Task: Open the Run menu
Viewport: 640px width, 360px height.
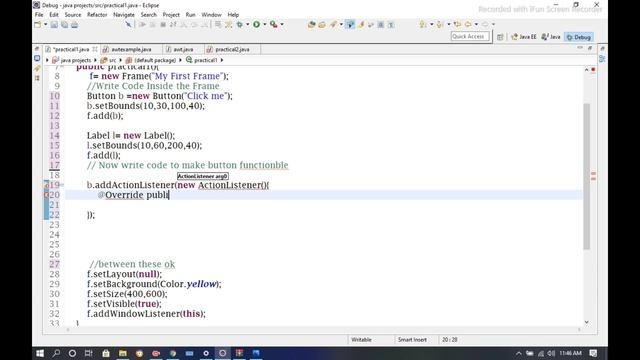Action: [191, 15]
